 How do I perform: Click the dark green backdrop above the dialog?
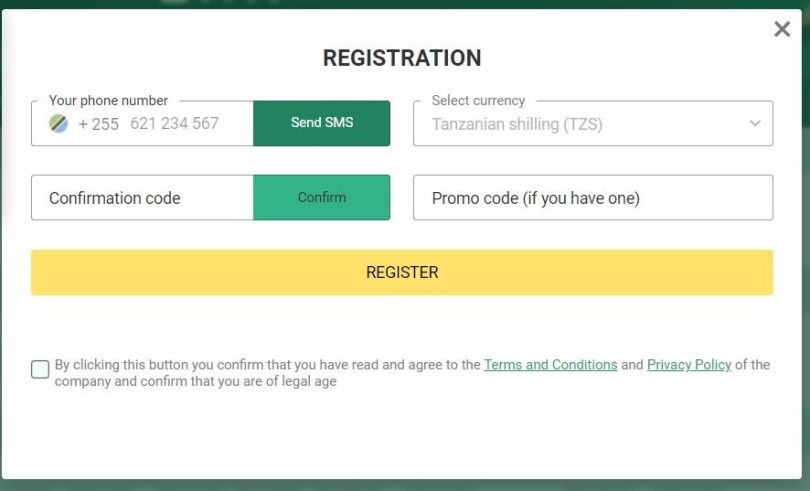[405, 4]
